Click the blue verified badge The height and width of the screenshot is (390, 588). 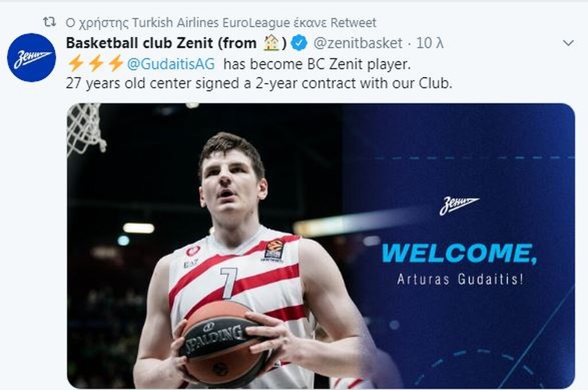pos(300,43)
